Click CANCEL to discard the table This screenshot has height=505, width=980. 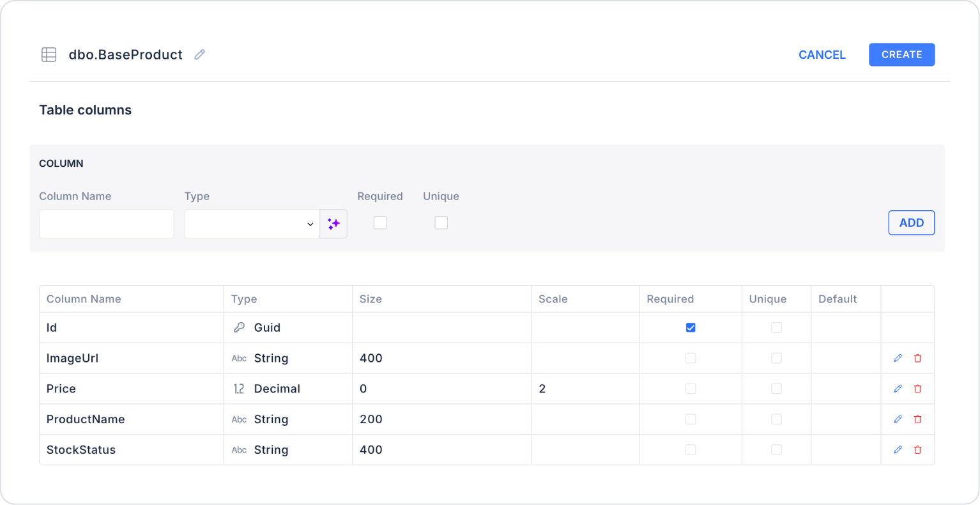(x=822, y=55)
